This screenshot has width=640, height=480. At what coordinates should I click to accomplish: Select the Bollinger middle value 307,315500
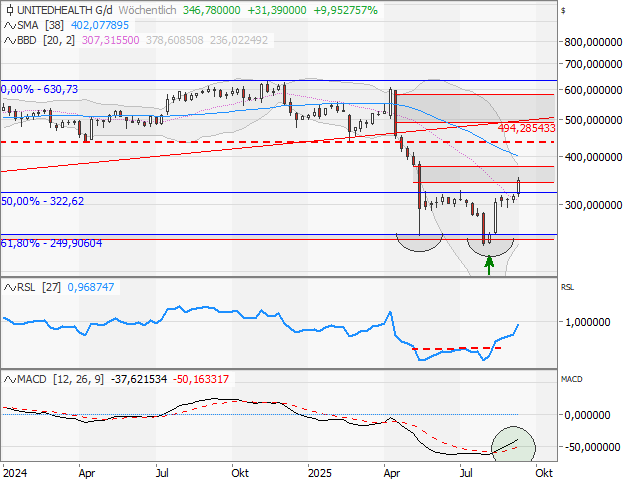click(x=111, y=40)
